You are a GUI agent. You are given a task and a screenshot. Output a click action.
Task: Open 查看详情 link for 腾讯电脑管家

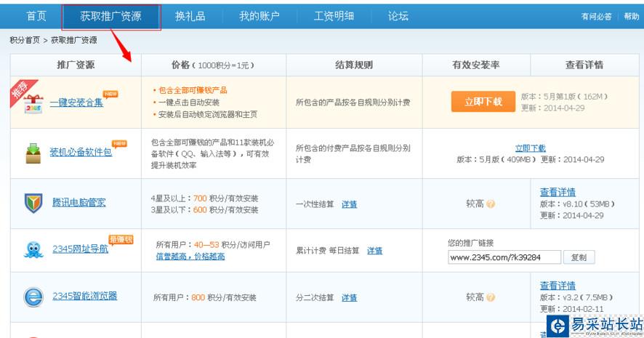[x=558, y=192]
